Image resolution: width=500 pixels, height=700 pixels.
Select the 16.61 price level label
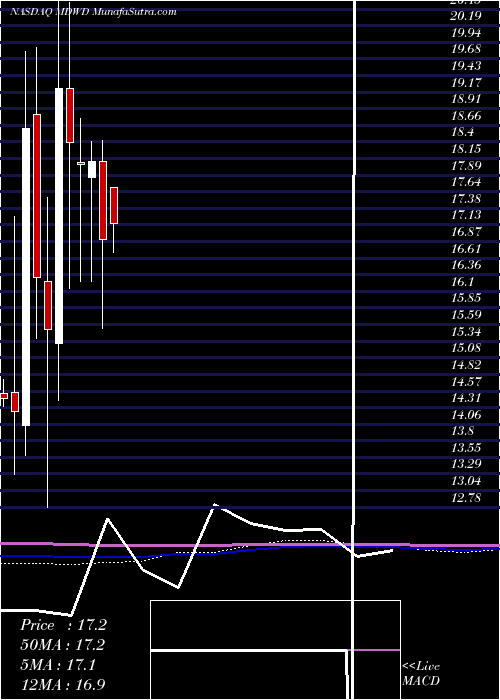tap(467, 249)
